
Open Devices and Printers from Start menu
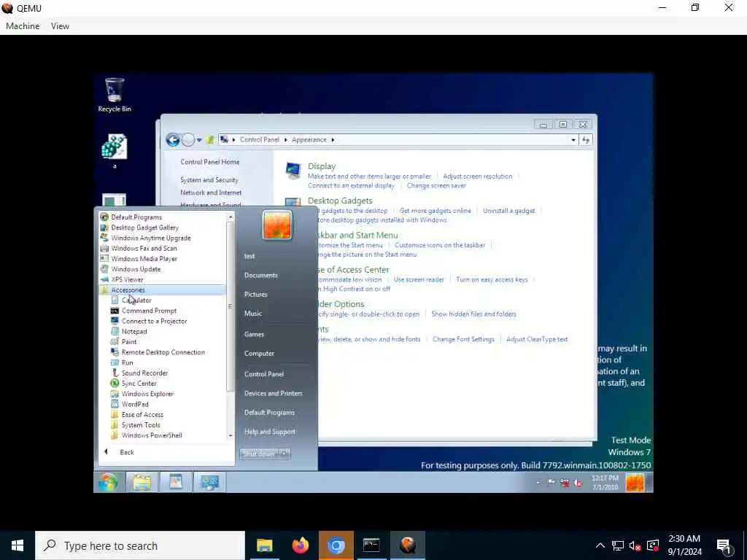click(x=274, y=393)
